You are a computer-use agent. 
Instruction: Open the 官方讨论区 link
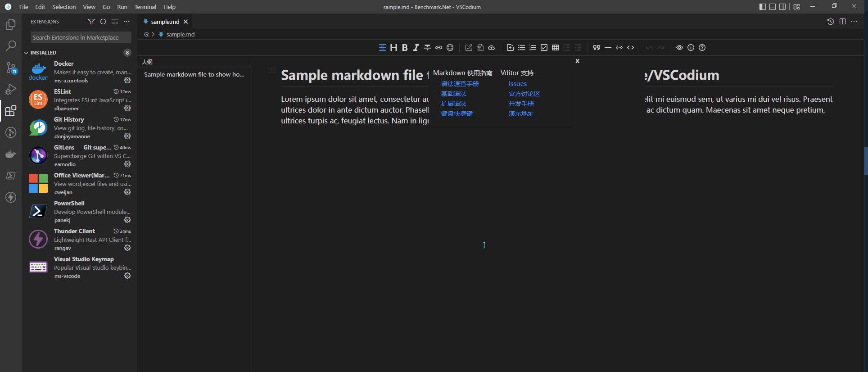pyautogui.click(x=524, y=94)
